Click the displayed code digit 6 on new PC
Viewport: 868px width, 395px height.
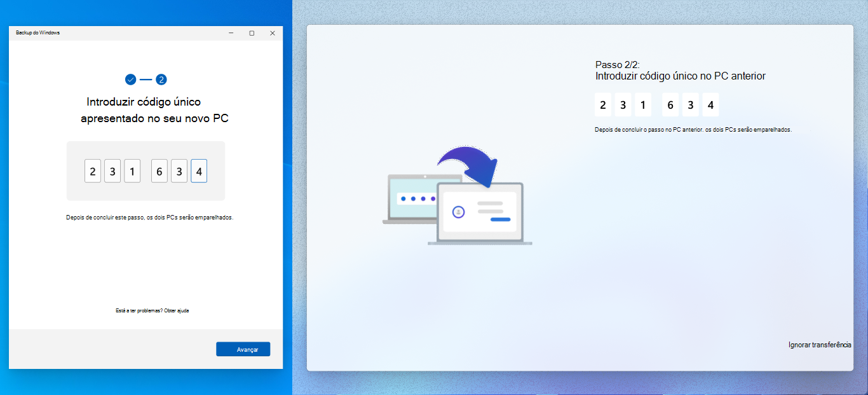coord(670,105)
